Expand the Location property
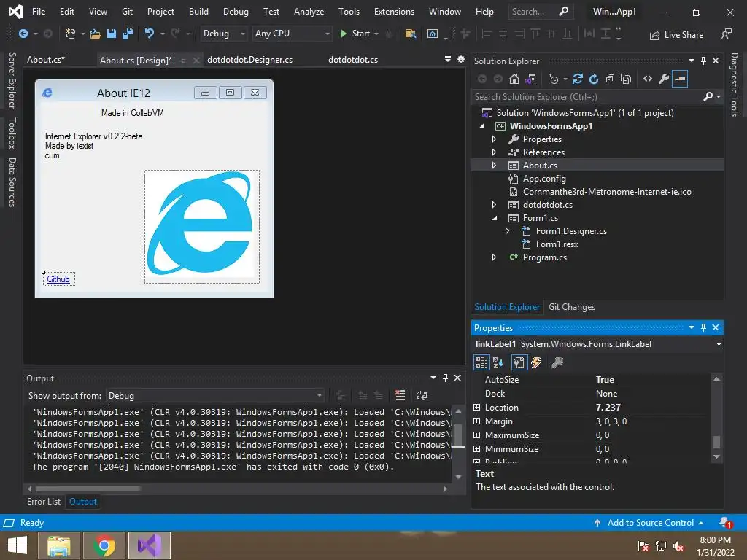 [x=477, y=407]
